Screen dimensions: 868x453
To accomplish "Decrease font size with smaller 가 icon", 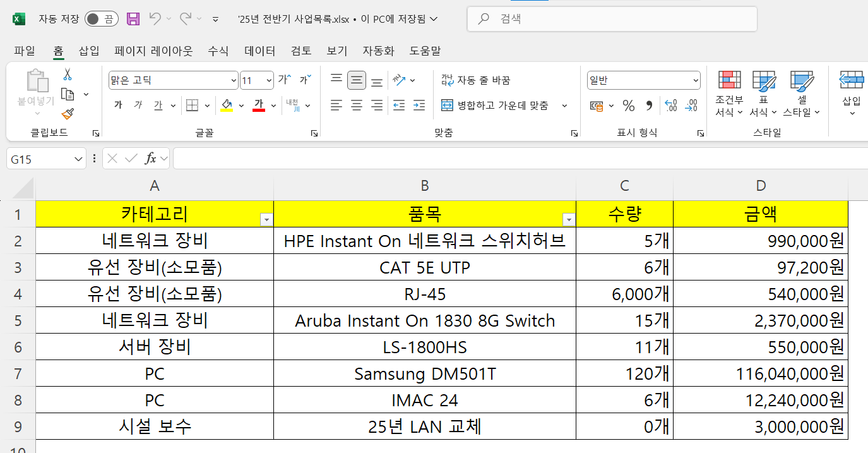I will pos(305,80).
